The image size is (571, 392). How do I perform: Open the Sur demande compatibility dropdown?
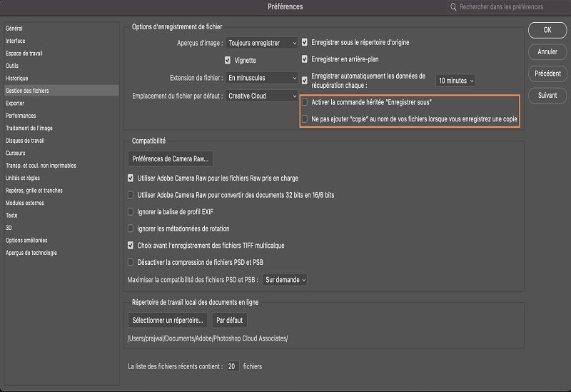tap(285, 280)
